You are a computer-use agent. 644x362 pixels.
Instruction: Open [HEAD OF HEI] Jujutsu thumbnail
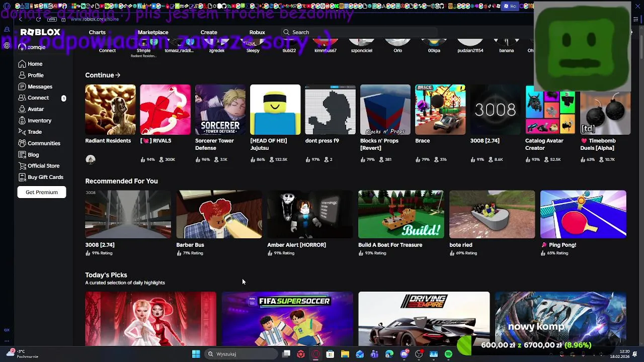pos(275,110)
